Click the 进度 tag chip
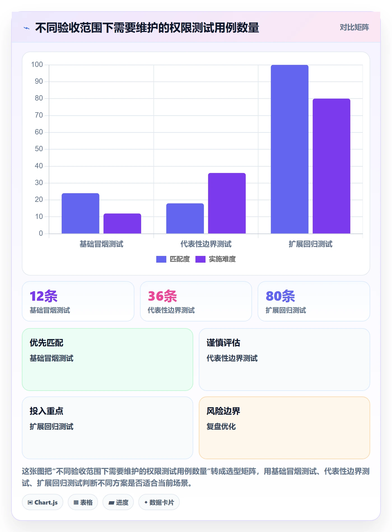The image size is (392, 532). click(x=118, y=502)
